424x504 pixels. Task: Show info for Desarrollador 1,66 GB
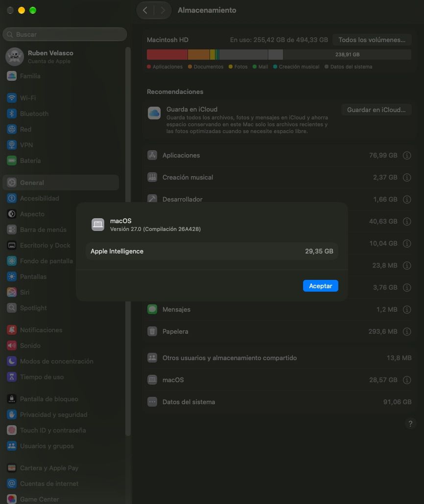coord(407,200)
